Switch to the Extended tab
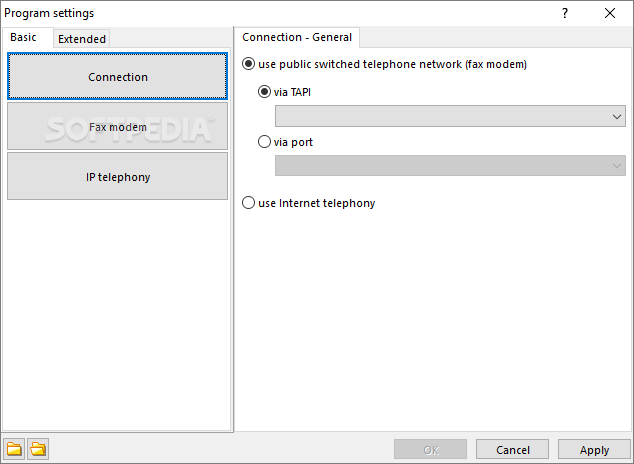Image resolution: width=634 pixels, height=464 pixels. click(x=81, y=39)
